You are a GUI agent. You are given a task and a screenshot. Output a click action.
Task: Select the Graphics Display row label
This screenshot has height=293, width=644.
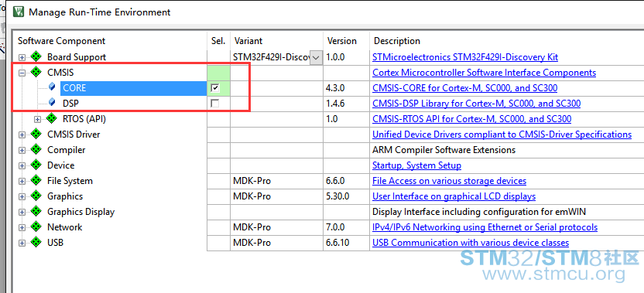[x=81, y=212]
